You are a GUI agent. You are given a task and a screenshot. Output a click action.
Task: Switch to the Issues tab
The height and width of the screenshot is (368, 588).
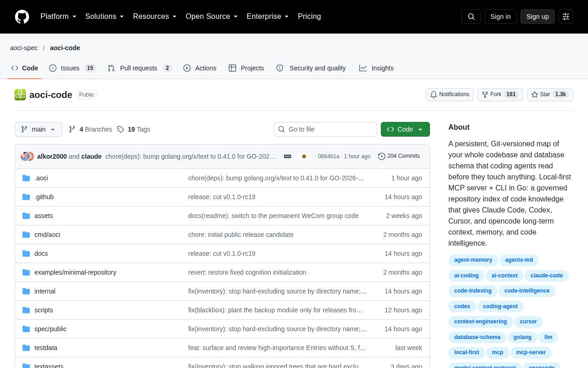(72, 68)
